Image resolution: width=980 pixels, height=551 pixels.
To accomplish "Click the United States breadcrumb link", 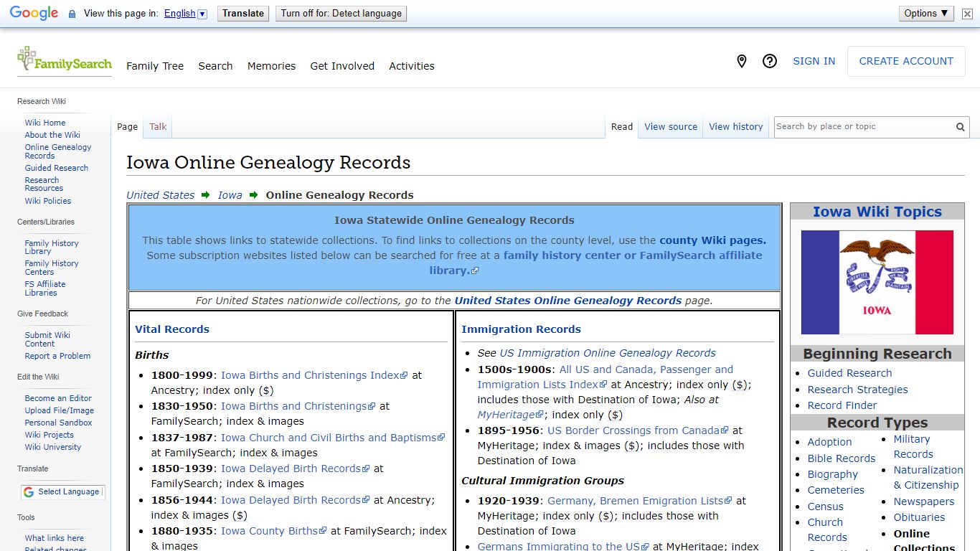I will point(160,195).
